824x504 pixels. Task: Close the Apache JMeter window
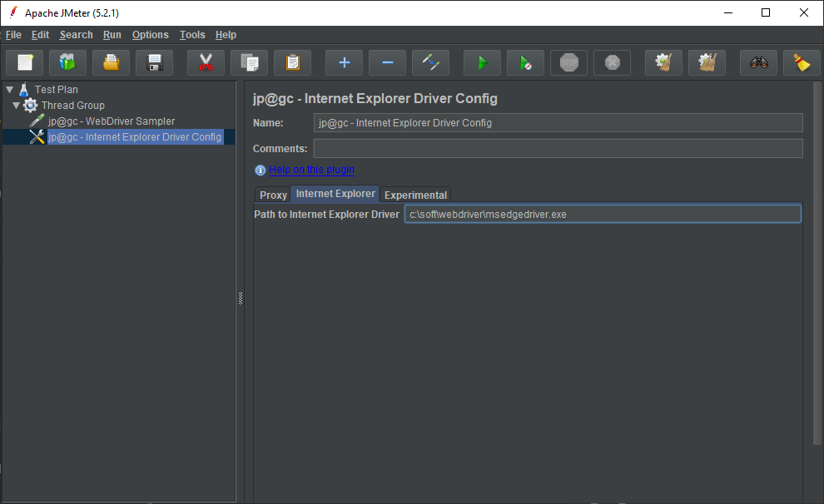point(803,12)
